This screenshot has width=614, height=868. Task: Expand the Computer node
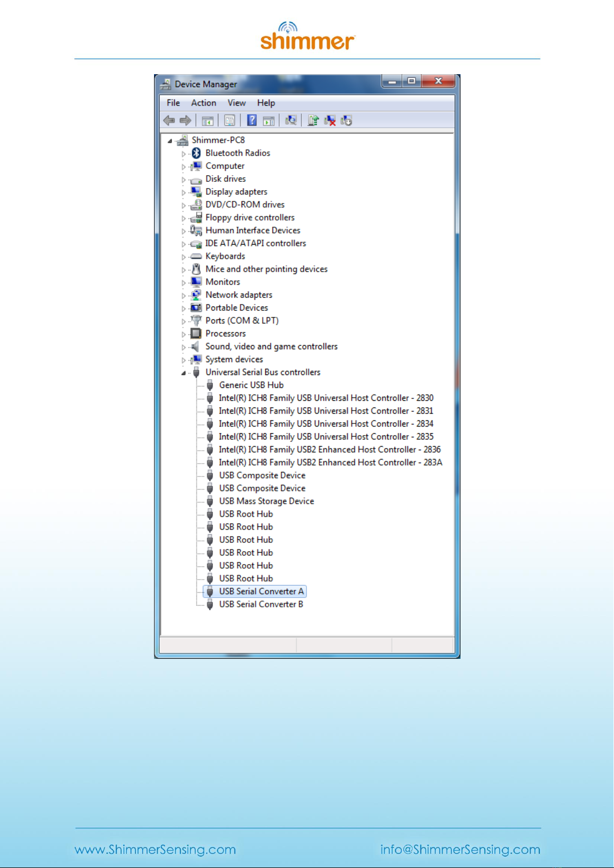pos(183,166)
